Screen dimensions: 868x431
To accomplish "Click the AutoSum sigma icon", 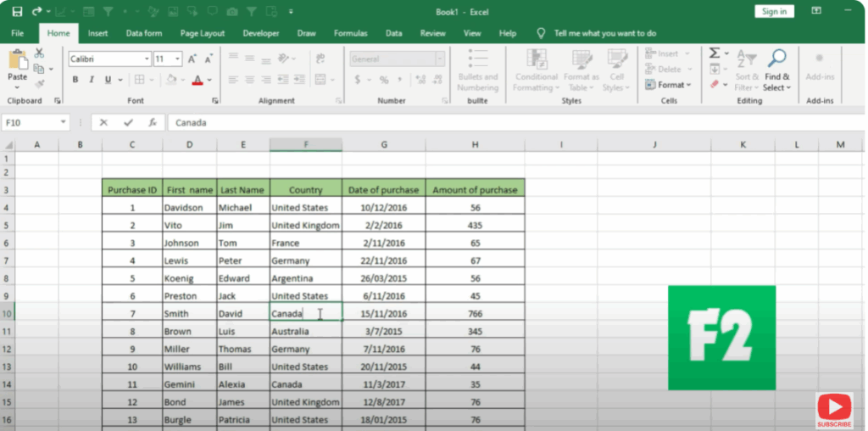I will pos(715,53).
